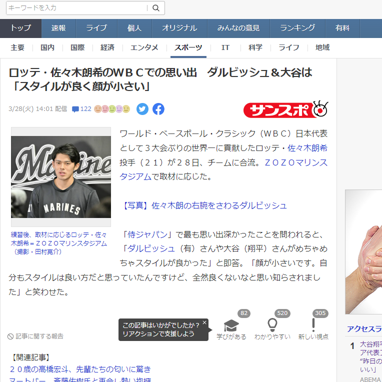Share article on Twitter

click(x=142, y=109)
